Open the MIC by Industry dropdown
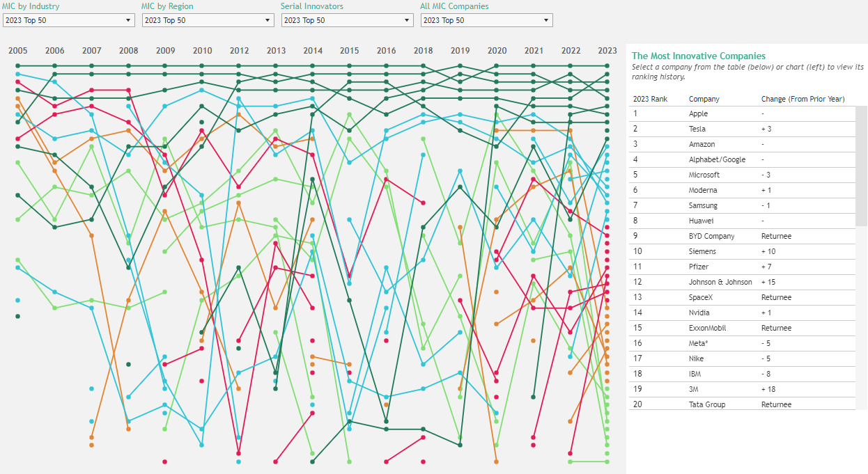 click(x=68, y=20)
